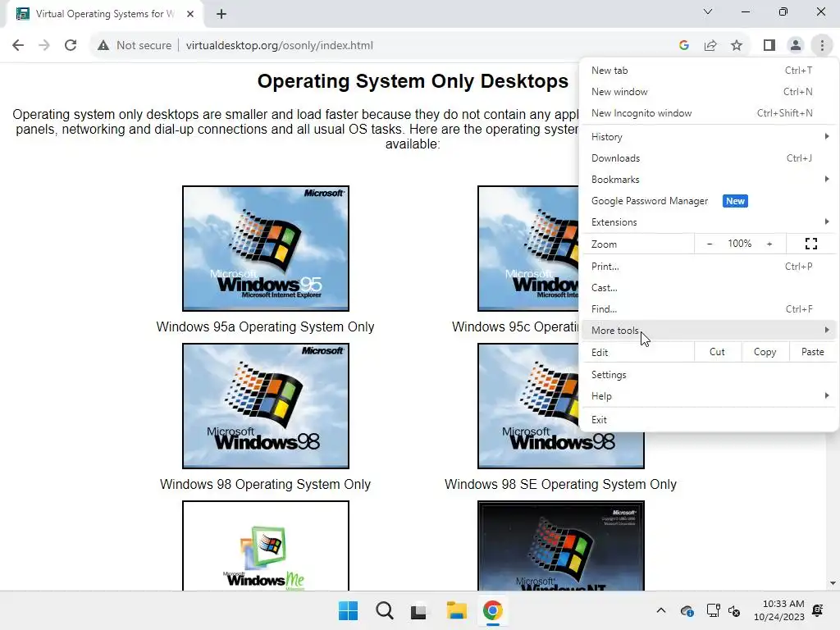Expand the Extensions submenu

[710, 221]
